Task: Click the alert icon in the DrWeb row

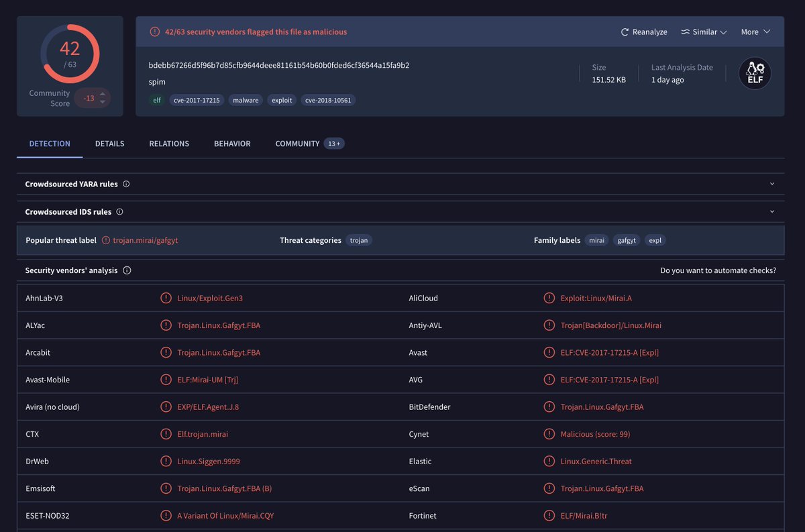Action: [x=166, y=461]
